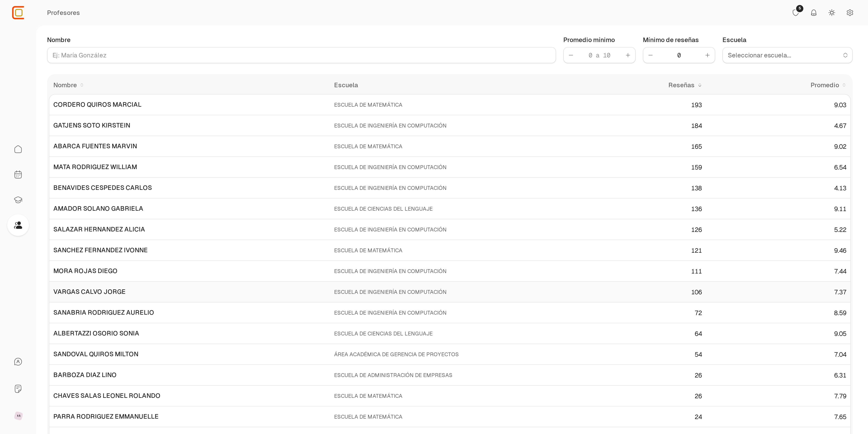
Task: Click ESCUELA DE ADMINISTRACIÓN DE EMPRESAS cell
Action: 393,375
